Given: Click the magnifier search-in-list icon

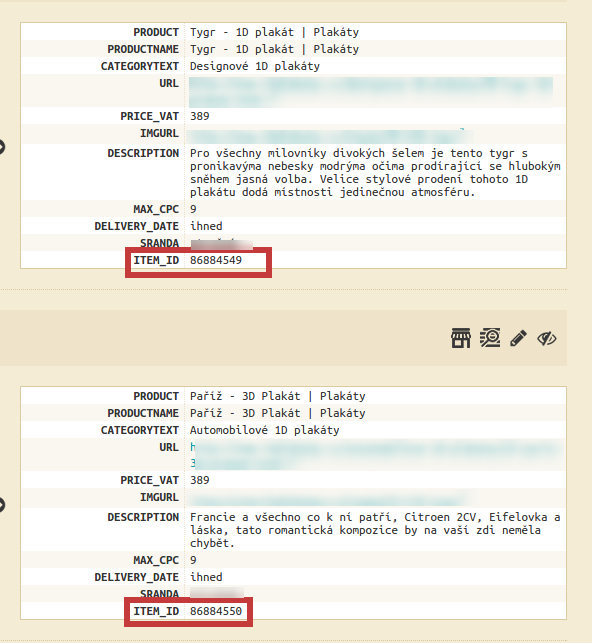Looking at the screenshot, I should (490, 338).
